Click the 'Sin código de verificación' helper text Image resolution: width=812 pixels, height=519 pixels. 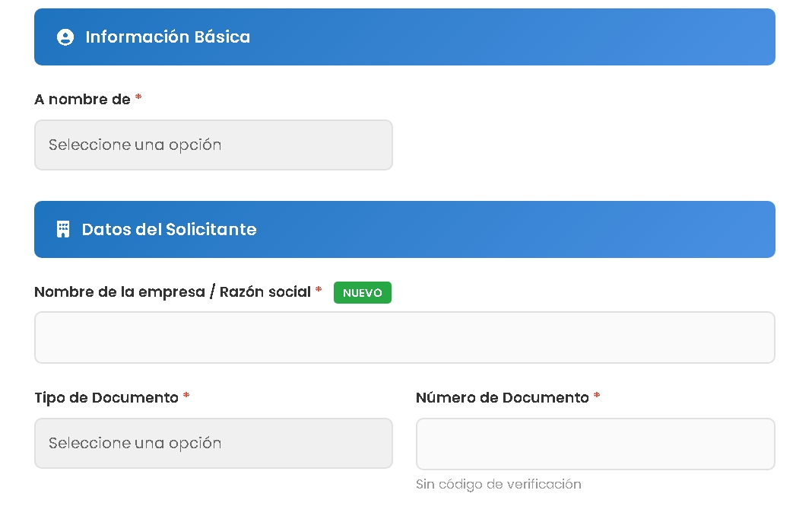tap(498, 484)
